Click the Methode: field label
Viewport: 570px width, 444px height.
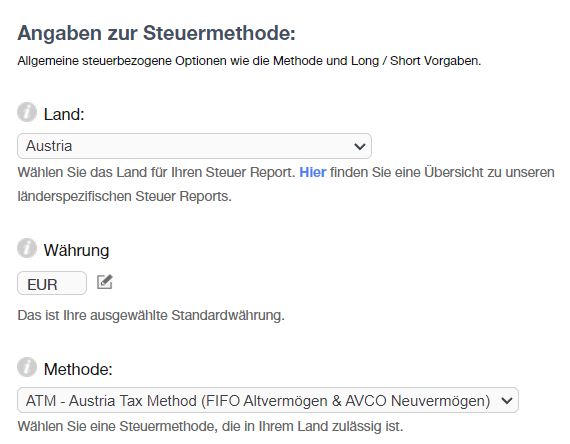(x=78, y=369)
